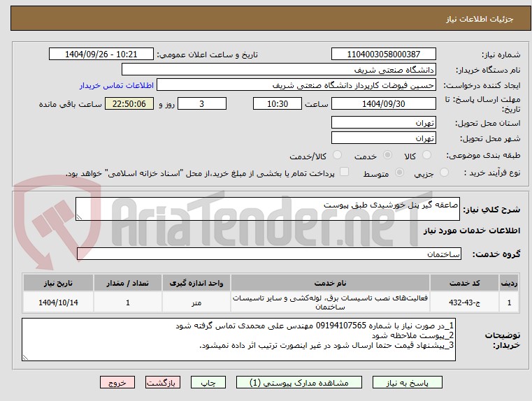
Task: Select the کالا/خدمت radio button
Action: [337, 155]
